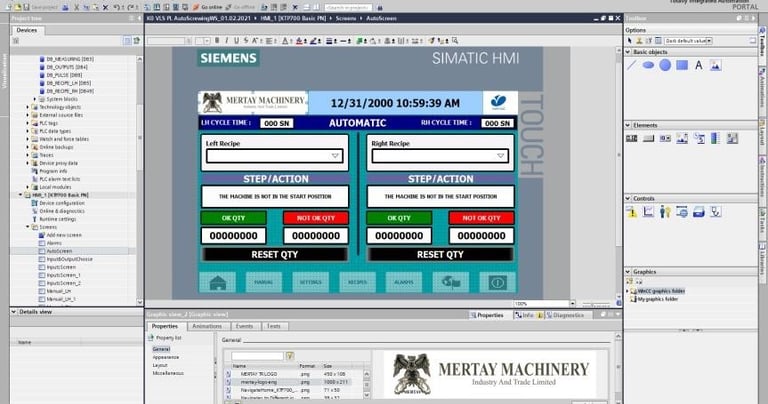Expand the PLC tags node

(27, 123)
